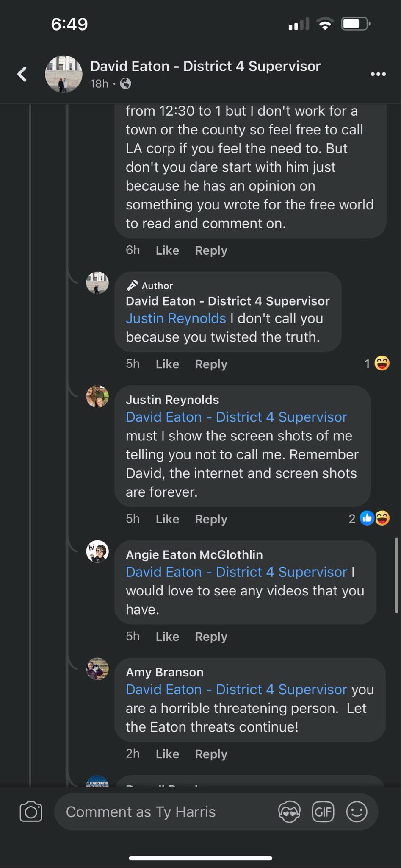
Task: Tap the Comment as Ty Harris field
Action: (x=165, y=812)
